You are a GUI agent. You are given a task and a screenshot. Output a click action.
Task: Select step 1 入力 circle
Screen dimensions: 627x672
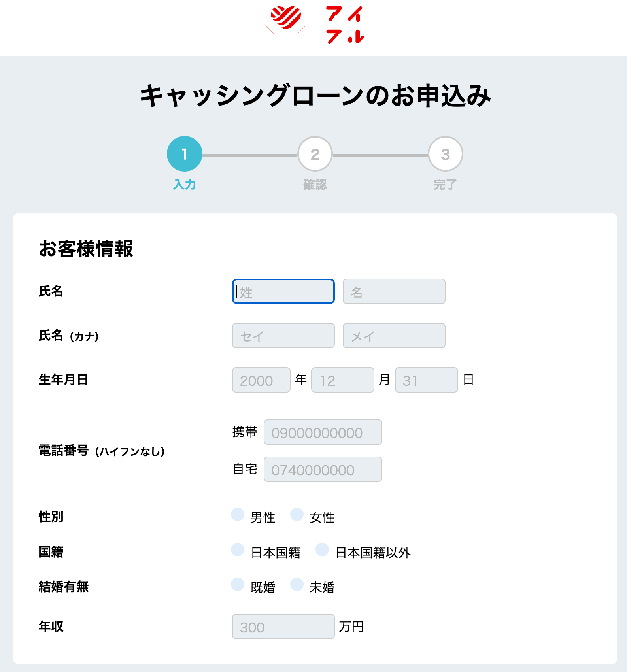(x=185, y=154)
